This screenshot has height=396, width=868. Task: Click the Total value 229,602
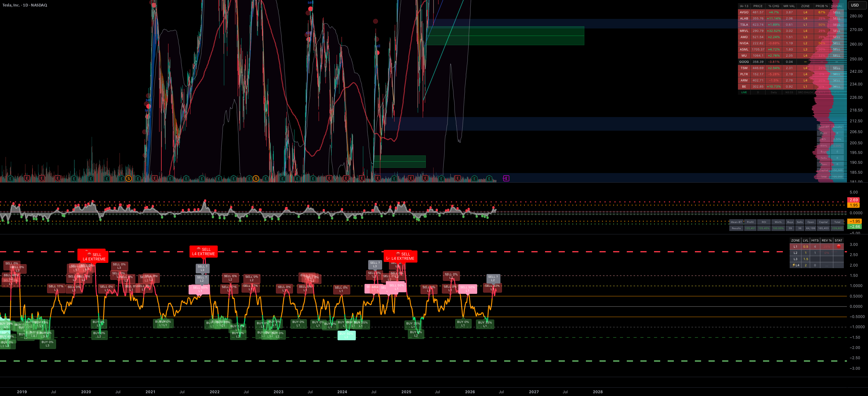click(837, 228)
